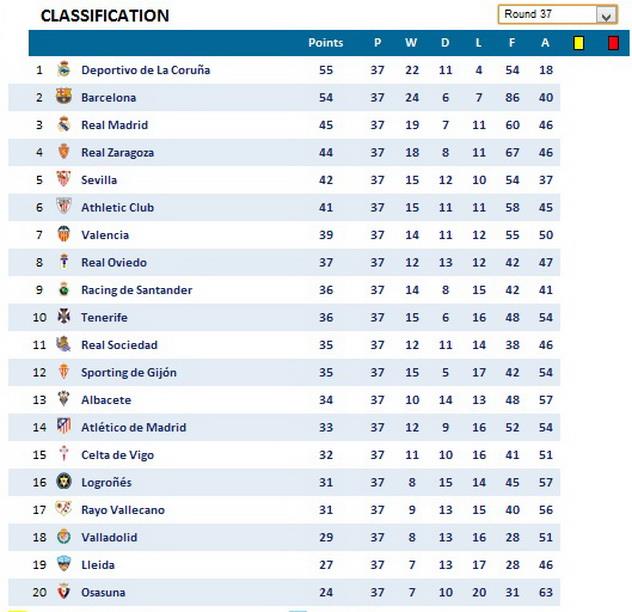Click the Valencia club crest

pos(64,235)
